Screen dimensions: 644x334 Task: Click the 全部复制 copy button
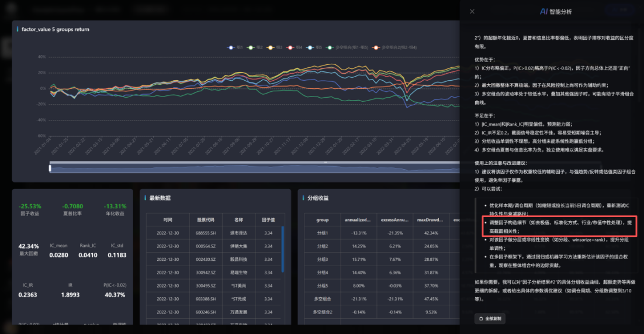pos(489,318)
